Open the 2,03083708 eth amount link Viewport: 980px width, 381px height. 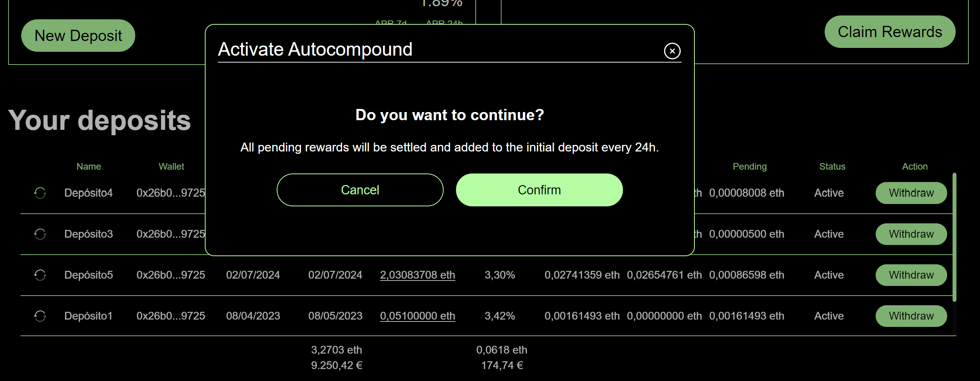click(417, 275)
